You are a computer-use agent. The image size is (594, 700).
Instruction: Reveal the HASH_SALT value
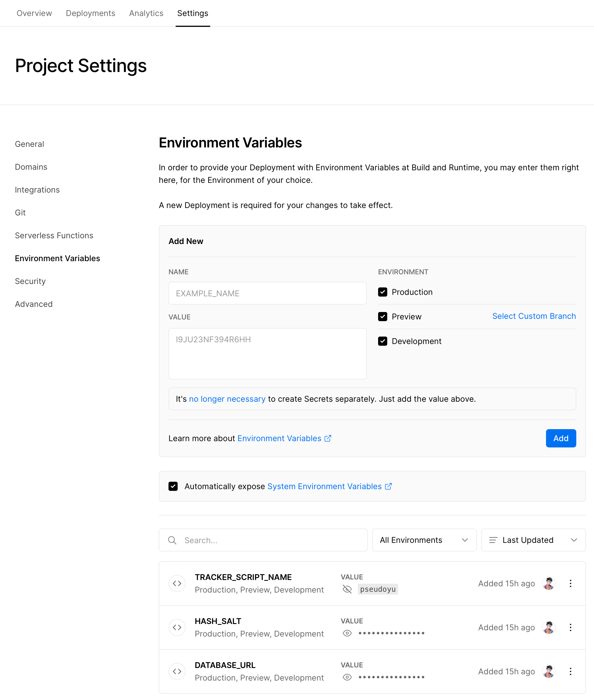347,633
